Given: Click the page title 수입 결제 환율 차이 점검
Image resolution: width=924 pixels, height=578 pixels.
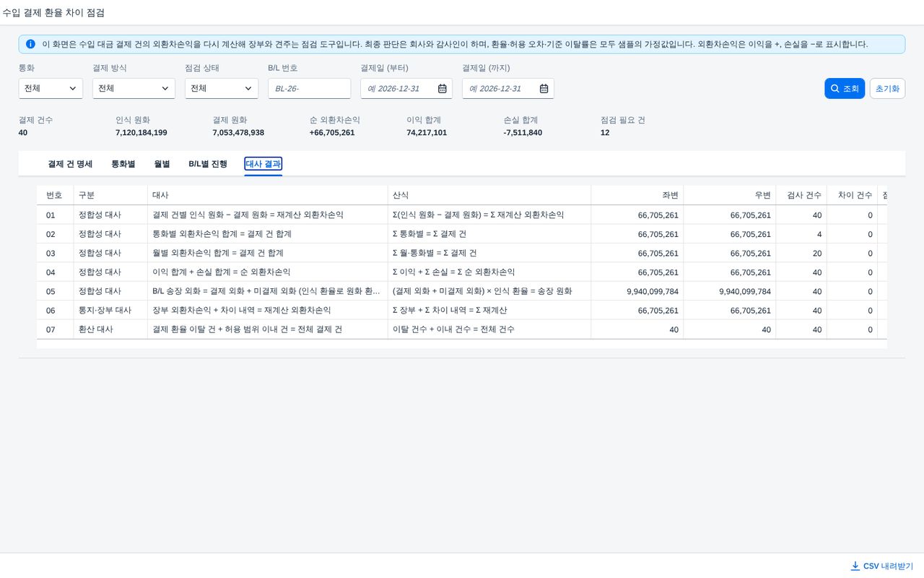Looking at the screenshot, I should click(53, 13).
